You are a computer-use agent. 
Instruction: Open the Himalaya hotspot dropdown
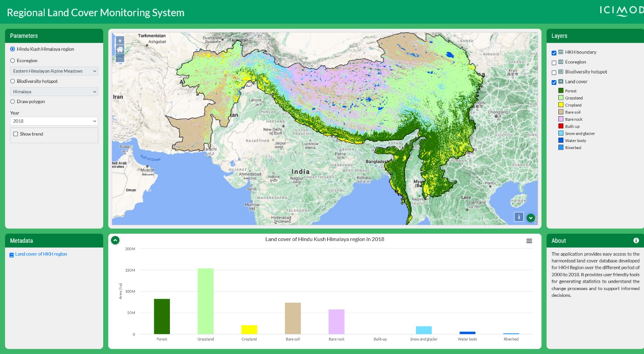(54, 92)
